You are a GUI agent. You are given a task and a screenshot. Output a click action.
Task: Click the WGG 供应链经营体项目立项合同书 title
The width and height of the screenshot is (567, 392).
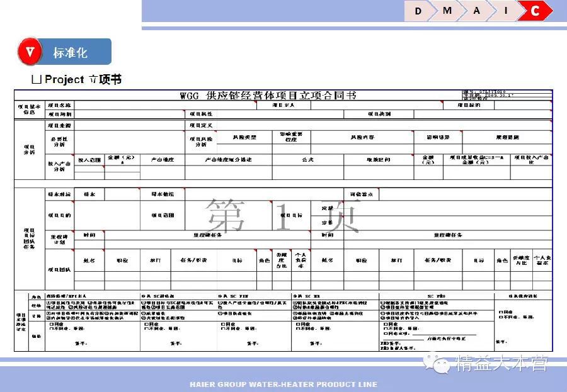[x=268, y=96]
